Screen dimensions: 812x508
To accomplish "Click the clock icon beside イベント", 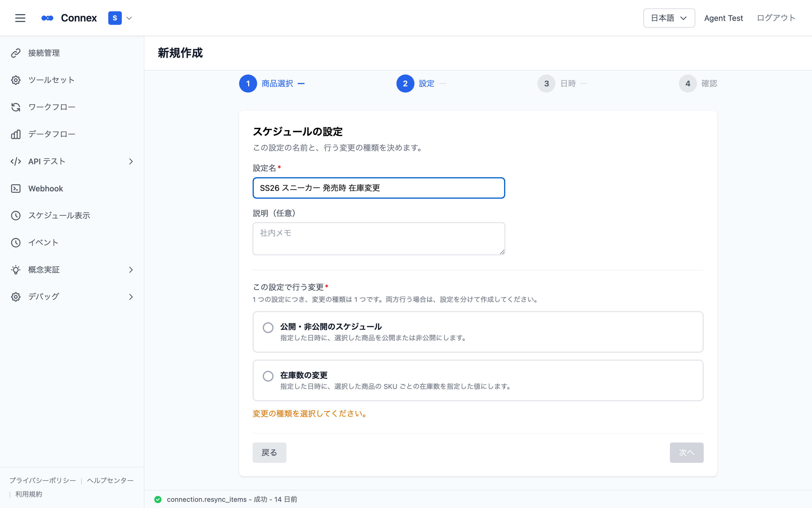I will point(16,243).
